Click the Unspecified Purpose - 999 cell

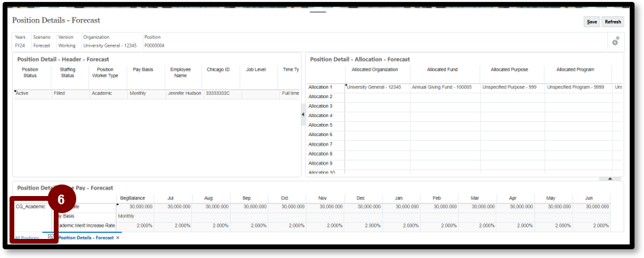pyautogui.click(x=512, y=88)
